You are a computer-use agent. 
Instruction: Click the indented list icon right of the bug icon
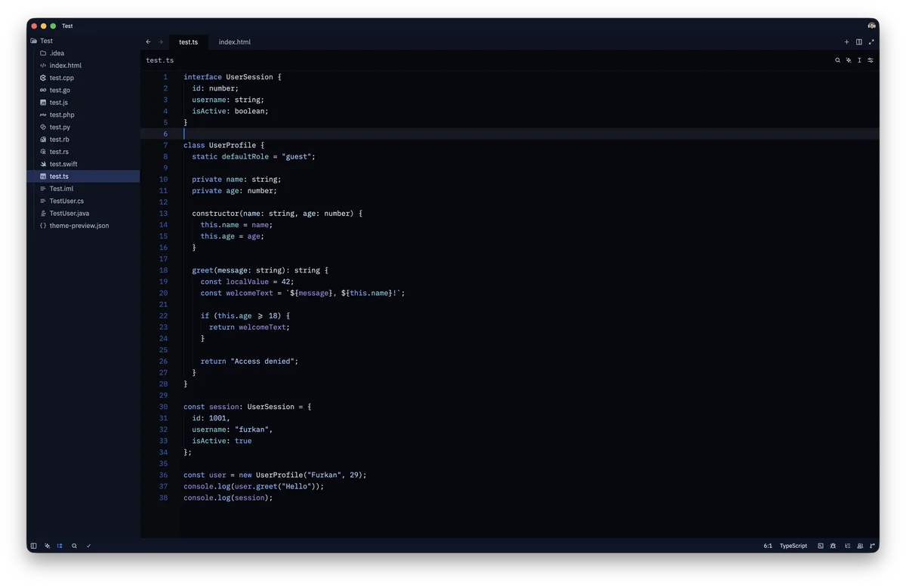847,546
